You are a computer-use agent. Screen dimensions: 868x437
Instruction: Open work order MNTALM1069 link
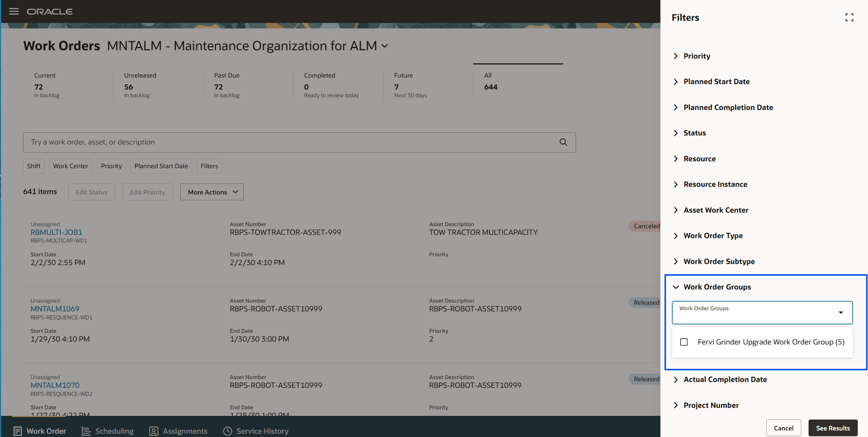tap(55, 309)
